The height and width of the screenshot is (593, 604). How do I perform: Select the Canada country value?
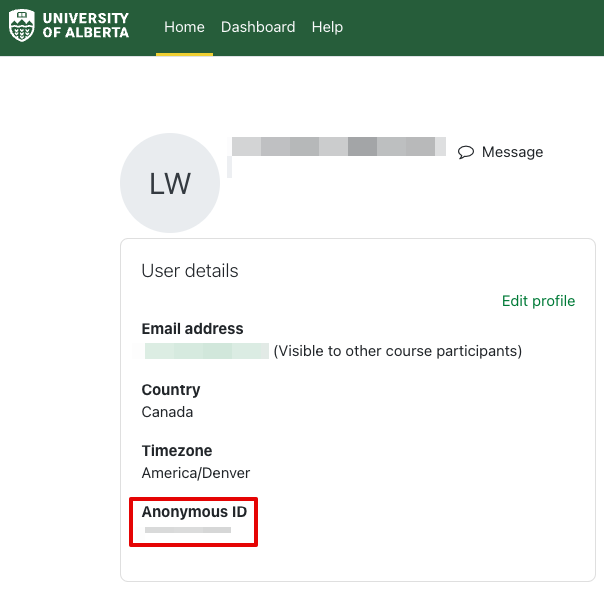pyautogui.click(x=168, y=412)
